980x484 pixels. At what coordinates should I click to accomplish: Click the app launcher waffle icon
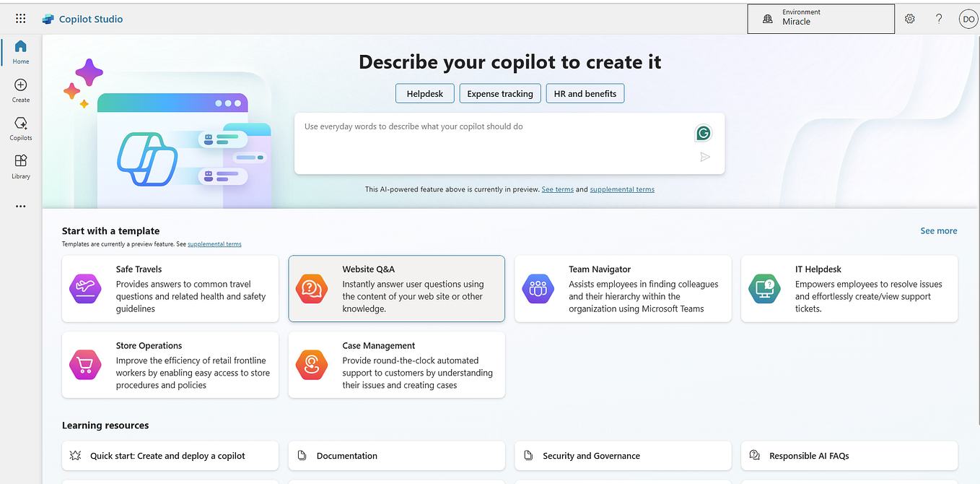(x=20, y=18)
